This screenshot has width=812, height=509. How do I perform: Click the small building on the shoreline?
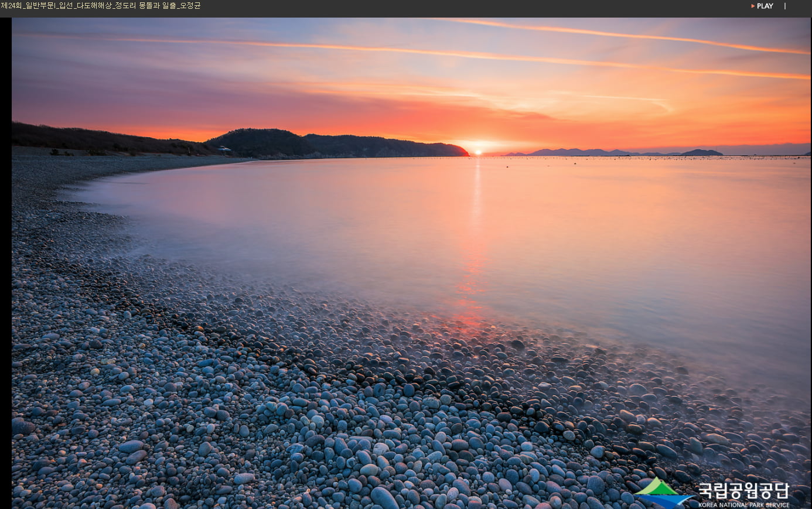coord(224,149)
